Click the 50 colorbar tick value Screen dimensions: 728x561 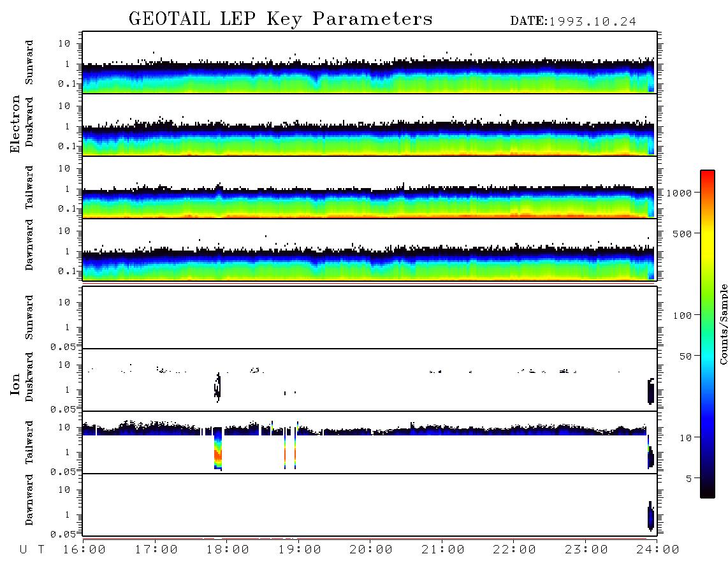685,356
